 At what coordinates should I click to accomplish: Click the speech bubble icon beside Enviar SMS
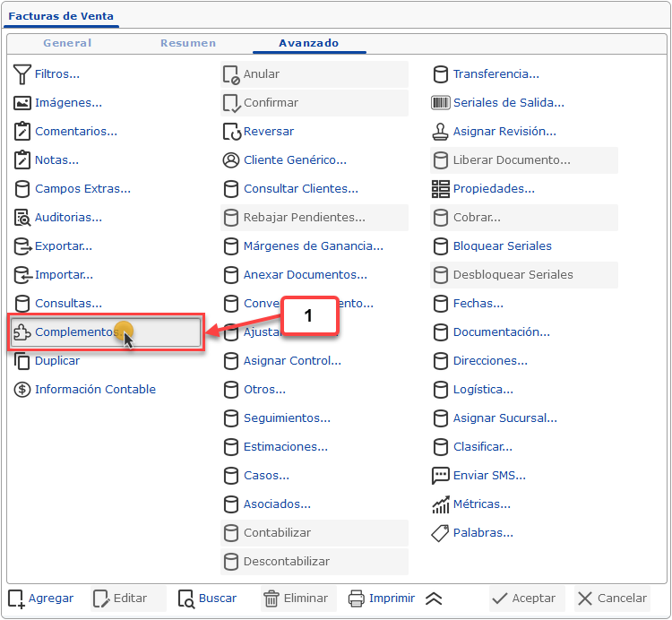pos(441,476)
